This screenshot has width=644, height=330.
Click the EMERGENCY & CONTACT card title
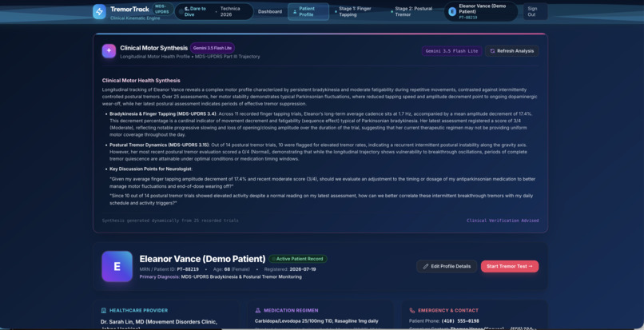(448, 311)
